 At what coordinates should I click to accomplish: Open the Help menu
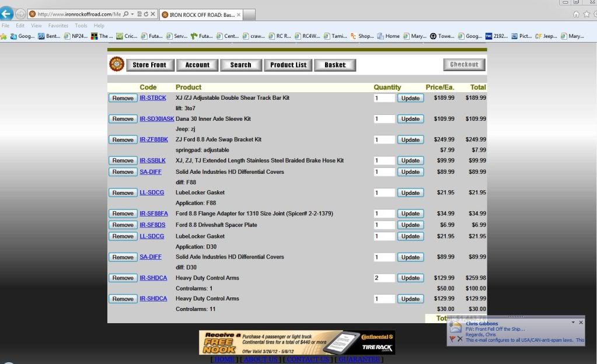click(99, 26)
